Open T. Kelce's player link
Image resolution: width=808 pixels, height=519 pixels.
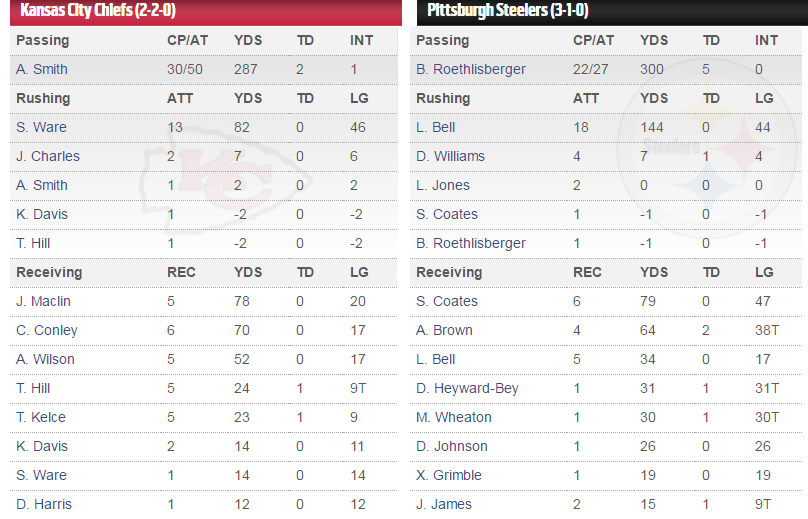42,417
